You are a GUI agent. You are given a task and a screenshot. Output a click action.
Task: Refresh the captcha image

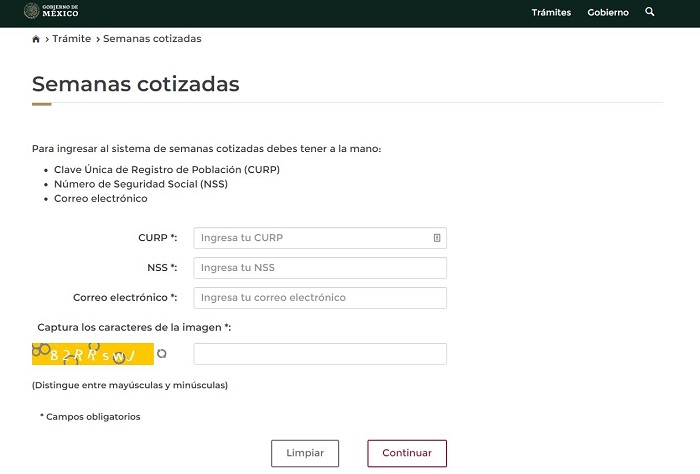click(x=162, y=353)
